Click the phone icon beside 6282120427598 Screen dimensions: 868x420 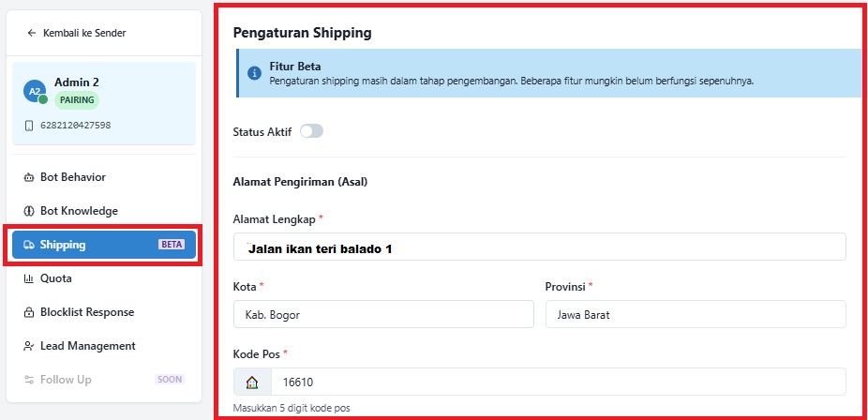click(29, 126)
